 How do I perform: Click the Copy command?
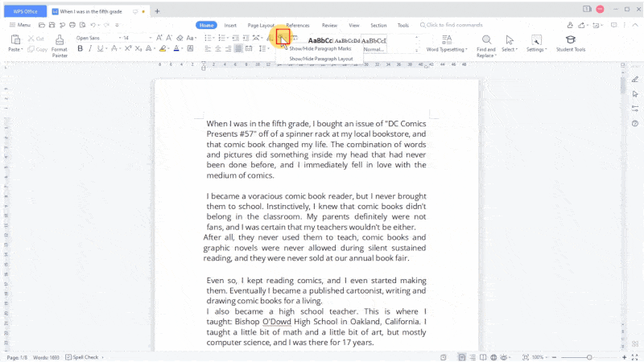(x=37, y=49)
